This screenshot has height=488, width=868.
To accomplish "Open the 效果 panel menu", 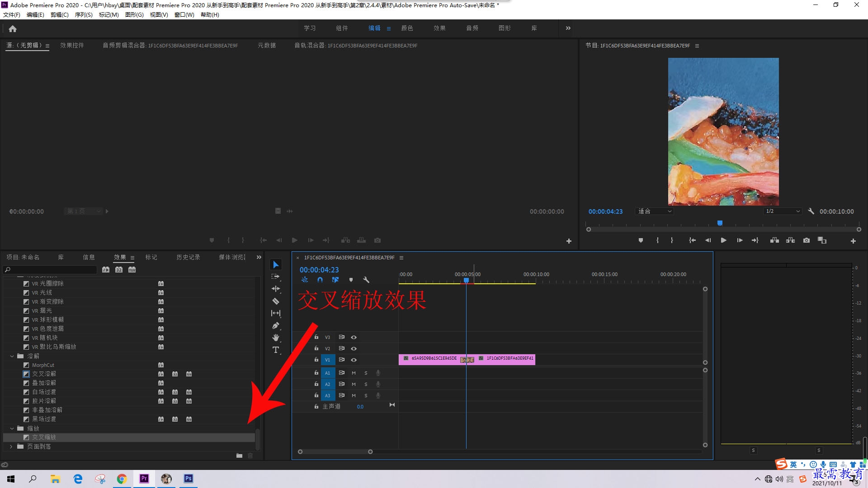I will [132, 258].
